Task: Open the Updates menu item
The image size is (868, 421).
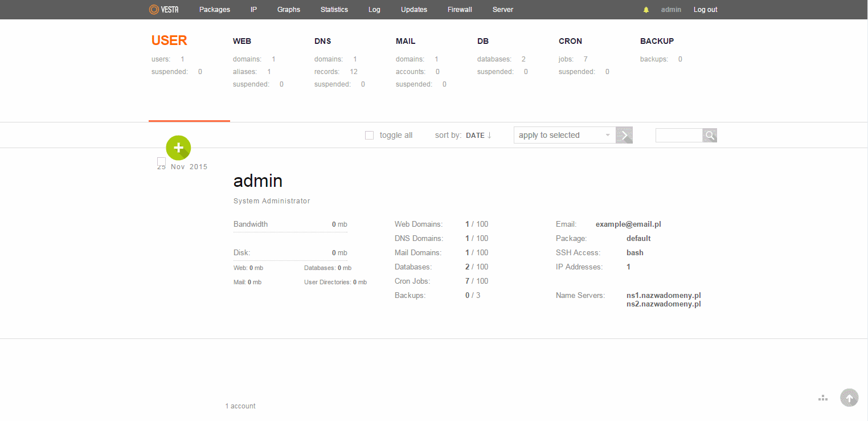Action: (x=414, y=10)
